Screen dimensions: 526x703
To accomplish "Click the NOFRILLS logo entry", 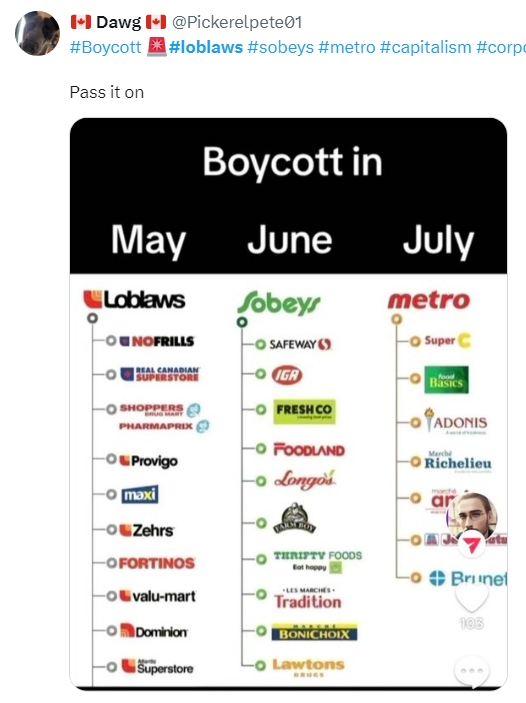I will coord(157,342).
